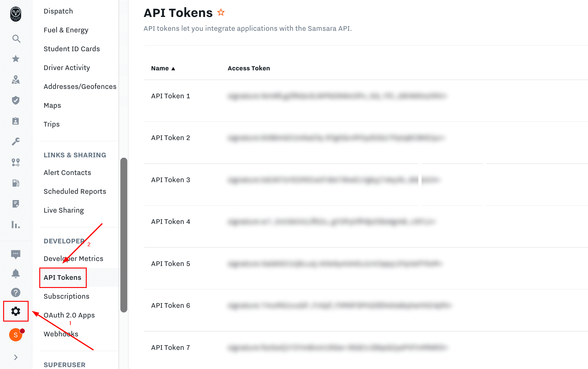Click the settings menu vertical scrollbar
The image size is (588, 369).
point(124,235)
